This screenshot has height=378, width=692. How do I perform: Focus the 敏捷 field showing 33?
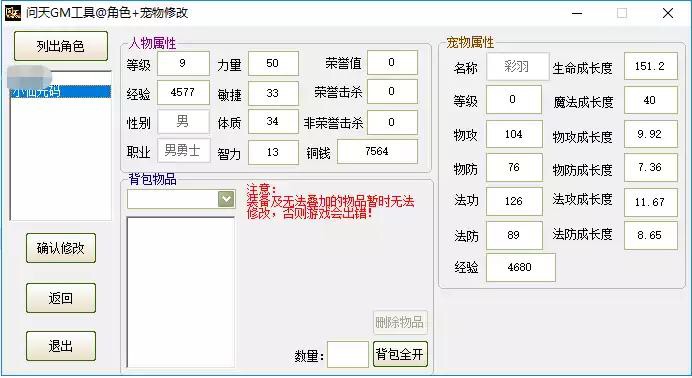tap(273, 94)
